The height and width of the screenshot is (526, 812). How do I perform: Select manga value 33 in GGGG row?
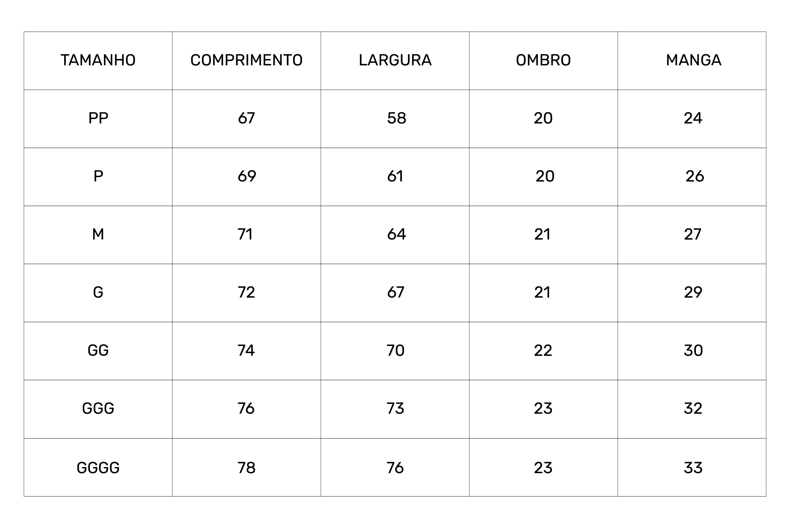click(693, 468)
